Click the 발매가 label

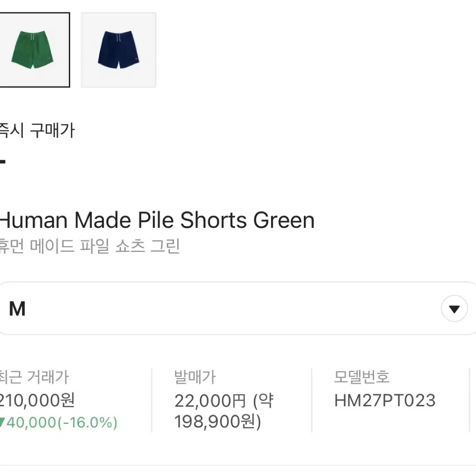195,377
